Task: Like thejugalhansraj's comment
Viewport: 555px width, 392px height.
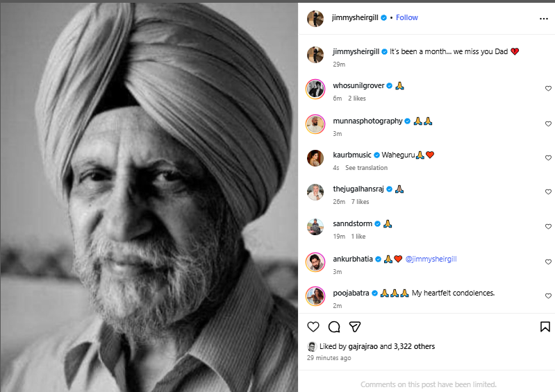Action: coord(548,192)
